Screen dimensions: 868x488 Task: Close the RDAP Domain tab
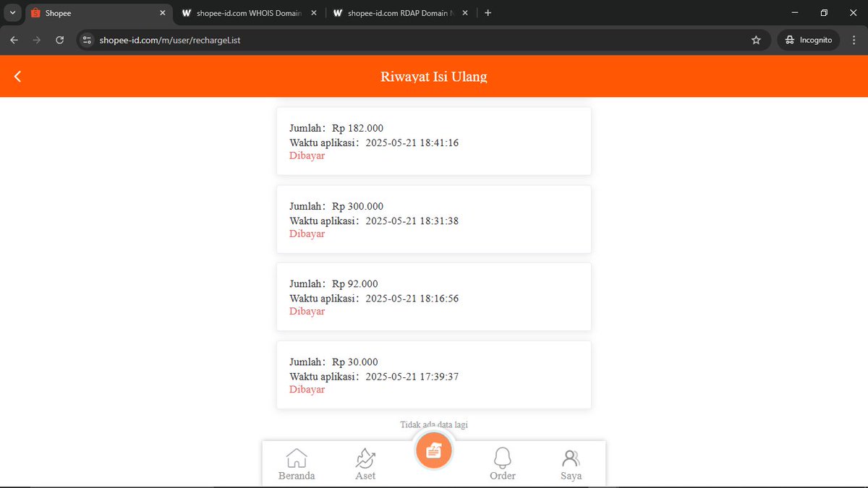click(x=464, y=13)
